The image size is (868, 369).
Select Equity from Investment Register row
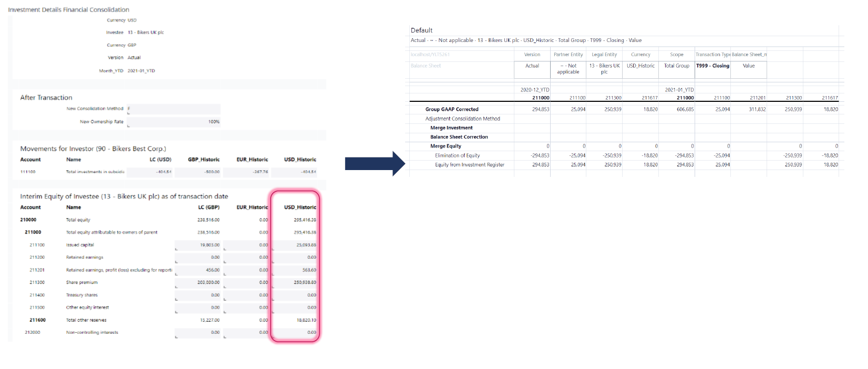pos(469,165)
